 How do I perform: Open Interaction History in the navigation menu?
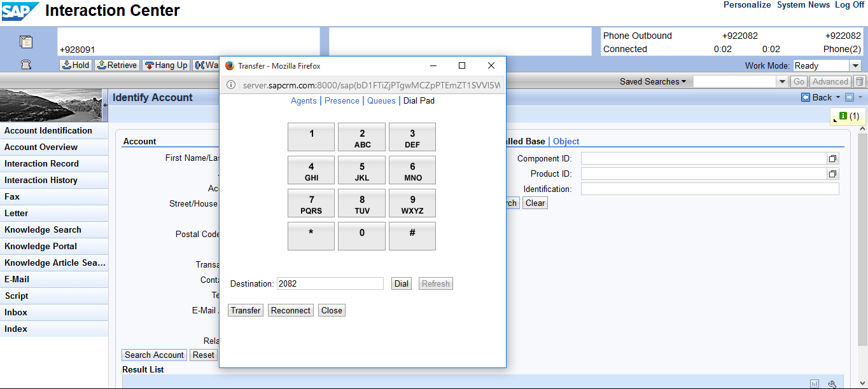pos(41,180)
